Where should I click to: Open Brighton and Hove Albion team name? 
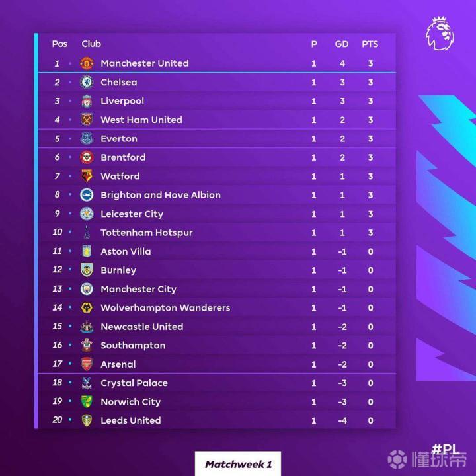click(161, 195)
